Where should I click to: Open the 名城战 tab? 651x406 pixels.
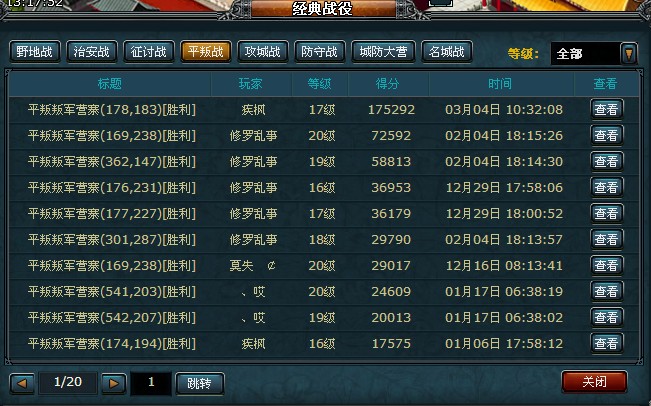tap(447, 52)
